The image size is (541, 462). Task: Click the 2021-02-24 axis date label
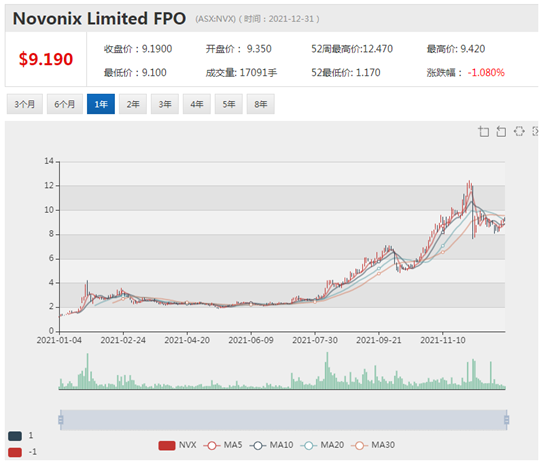point(123,340)
